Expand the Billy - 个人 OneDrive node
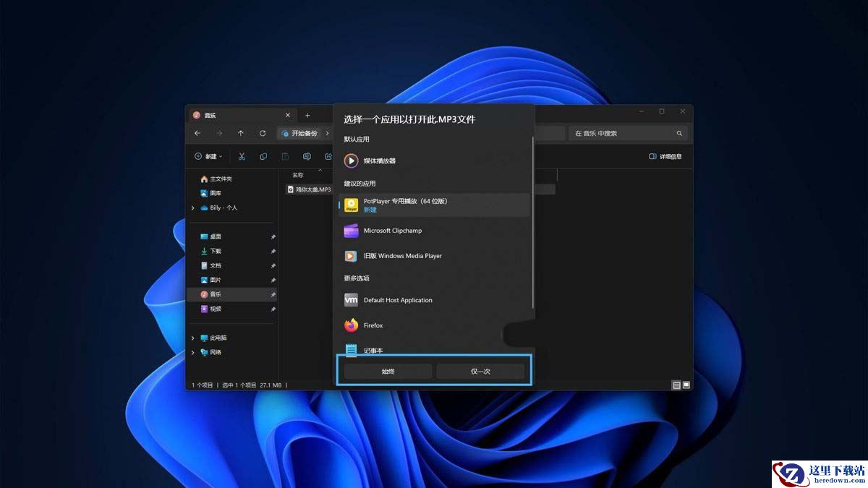This screenshot has height=488, width=868. pyautogui.click(x=193, y=208)
